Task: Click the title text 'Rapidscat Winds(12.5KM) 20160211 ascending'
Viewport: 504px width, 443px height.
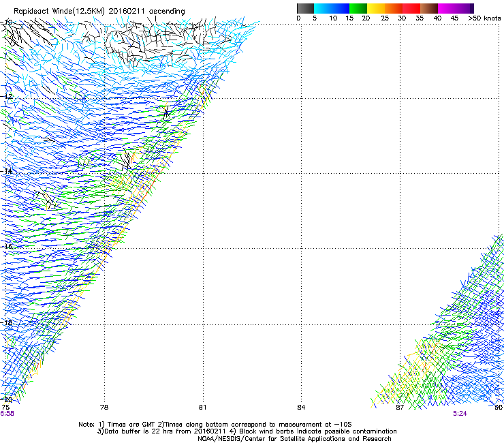Action: tap(99, 12)
